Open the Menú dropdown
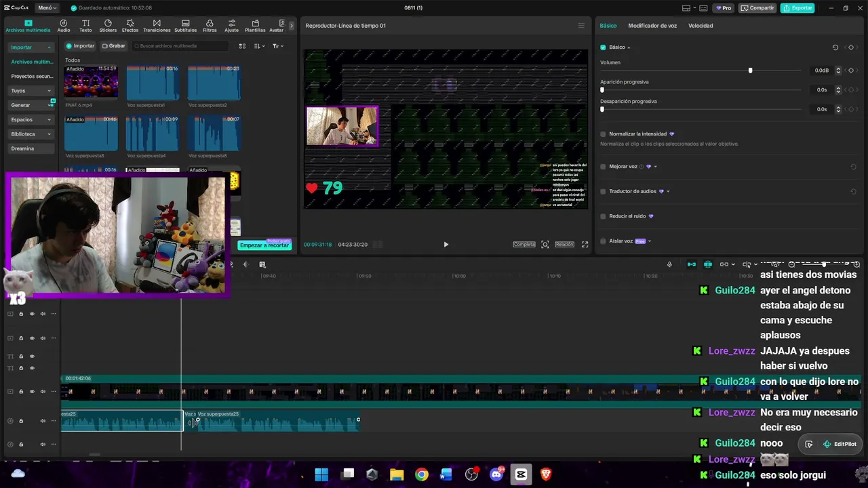868x488 pixels. (x=47, y=8)
